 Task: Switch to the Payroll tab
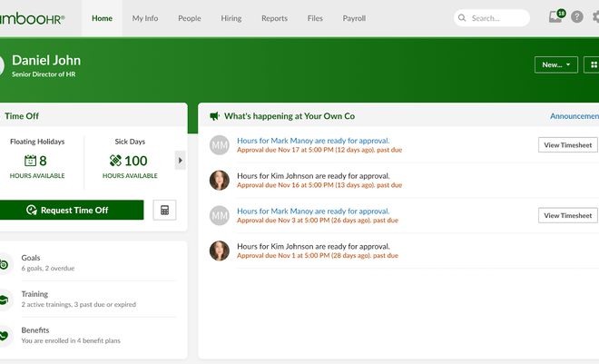click(354, 18)
